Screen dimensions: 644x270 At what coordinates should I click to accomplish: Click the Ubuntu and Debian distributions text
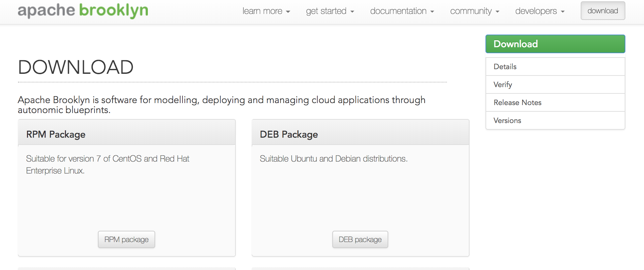point(334,159)
